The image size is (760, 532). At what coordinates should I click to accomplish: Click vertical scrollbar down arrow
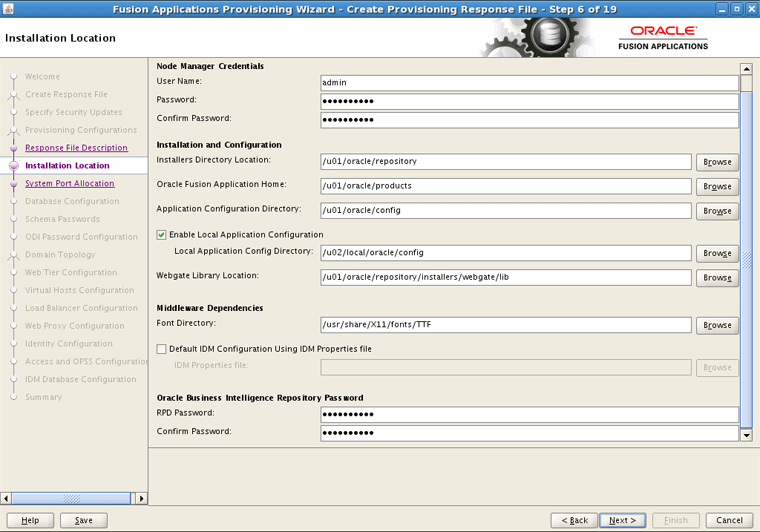pyautogui.click(x=746, y=435)
